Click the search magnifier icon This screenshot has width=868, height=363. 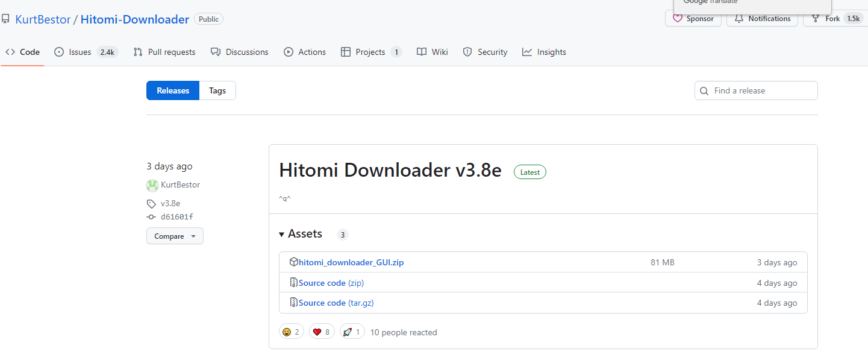704,91
